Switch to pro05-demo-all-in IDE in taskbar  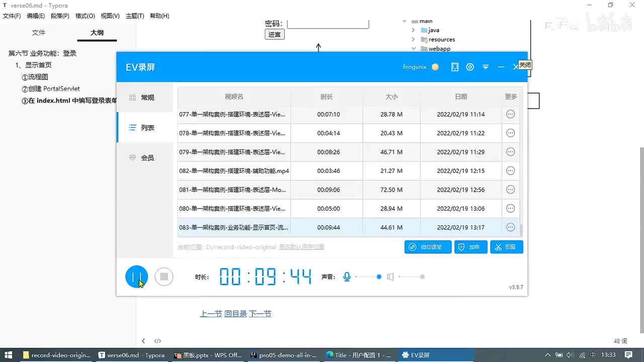coord(284,355)
